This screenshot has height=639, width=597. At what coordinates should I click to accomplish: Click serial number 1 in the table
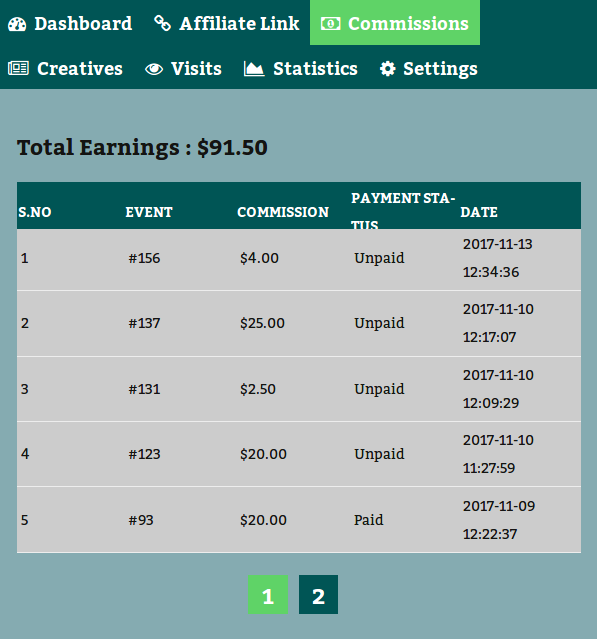pyautogui.click(x=24, y=258)
